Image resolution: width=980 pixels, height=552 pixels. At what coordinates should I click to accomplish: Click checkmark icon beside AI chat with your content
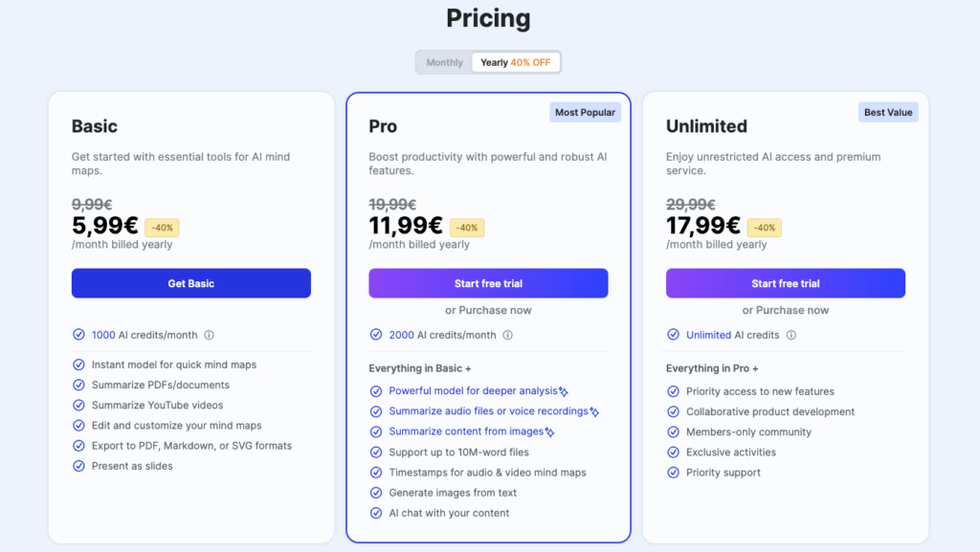click(x=375, y=514)
